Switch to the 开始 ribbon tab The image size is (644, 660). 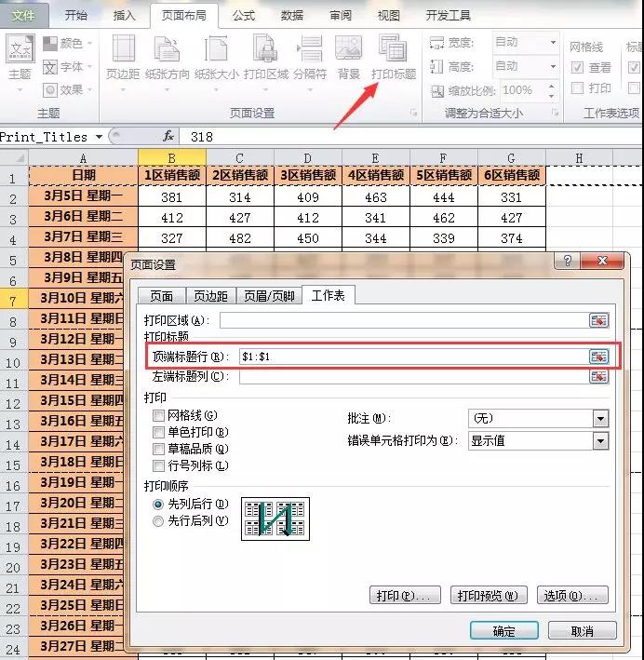pyautogui.click(x=76, y=16)
